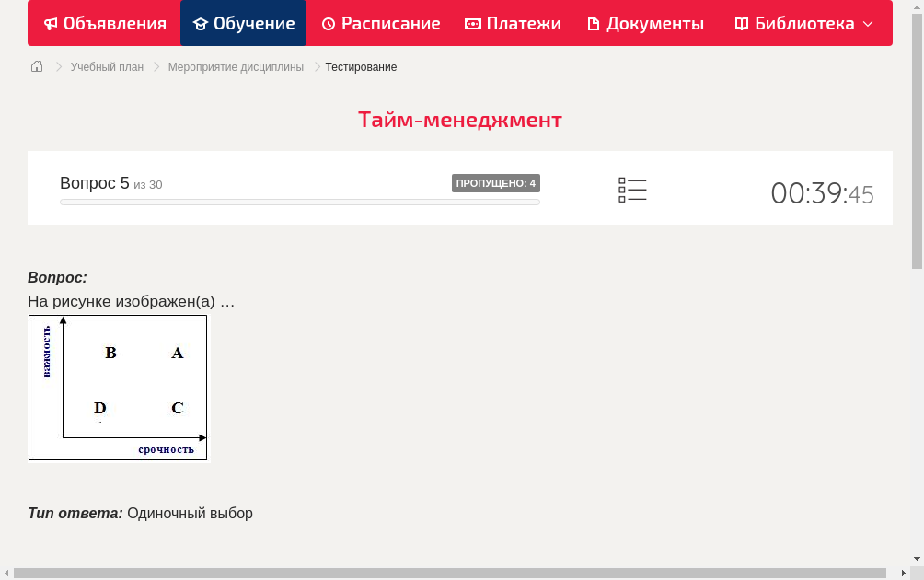Open the Расписание tab
Viewport: 924px width, 580px height.
pyautogui.click(x=380, y=23)
